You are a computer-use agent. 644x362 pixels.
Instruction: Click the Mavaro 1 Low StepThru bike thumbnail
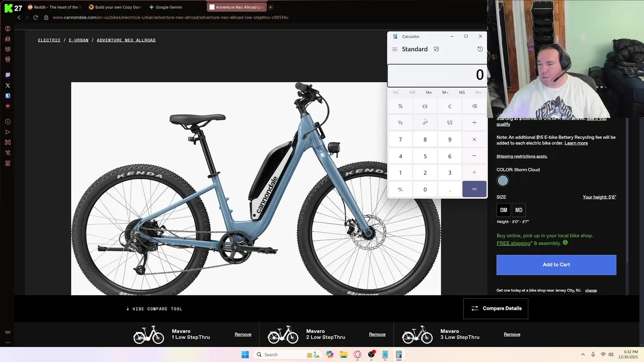(x=148, y=334)
